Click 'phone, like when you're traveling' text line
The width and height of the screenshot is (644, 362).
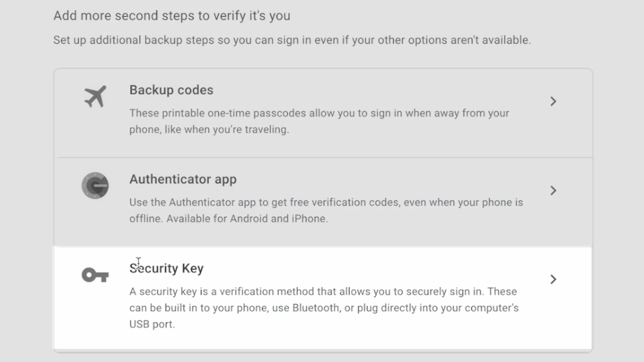tap(209, 130)
